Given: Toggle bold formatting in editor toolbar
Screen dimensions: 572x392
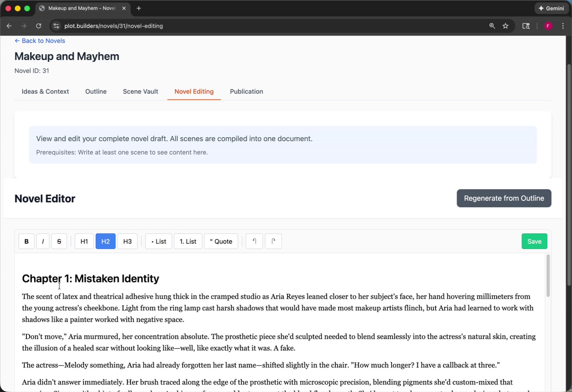Looking at the screenshot, I should (26, 241).
